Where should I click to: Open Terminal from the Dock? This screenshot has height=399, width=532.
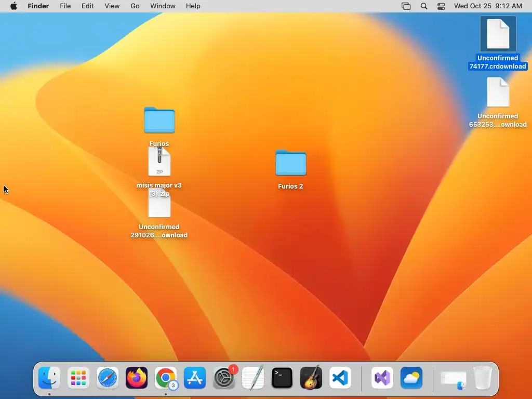(282, 378)
